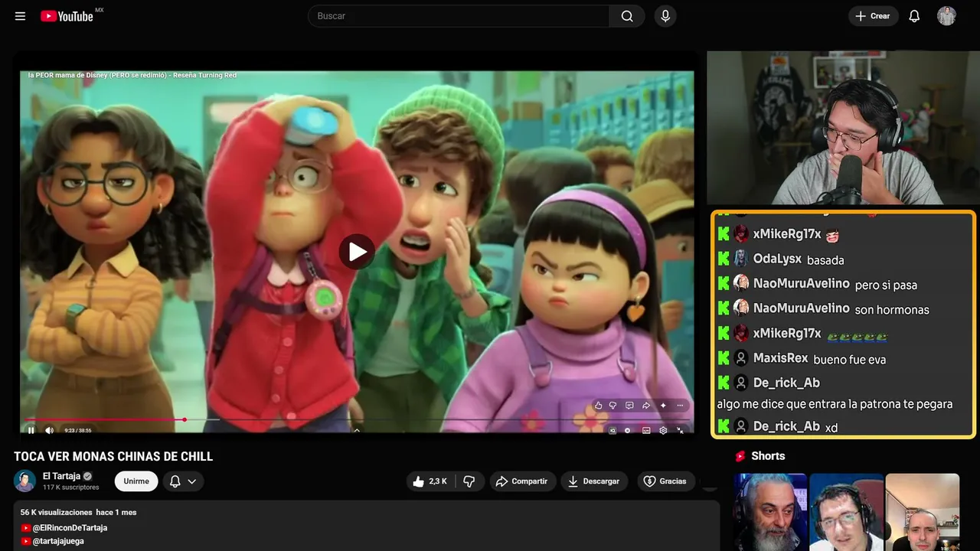
Task: Click chat user MaxisRex
Action: pyautogui.click(x=781, y=357)
